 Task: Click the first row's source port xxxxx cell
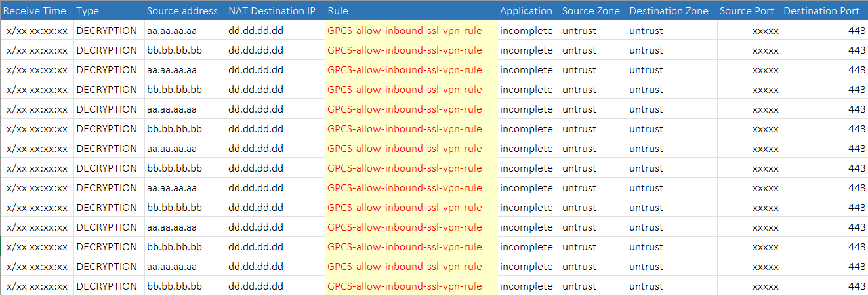coord(766,31)
